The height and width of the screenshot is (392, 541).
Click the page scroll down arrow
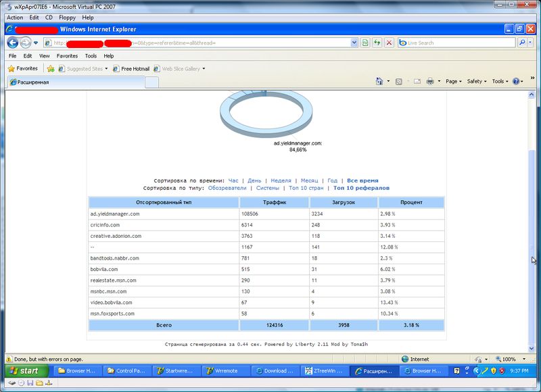click(532, 349)
